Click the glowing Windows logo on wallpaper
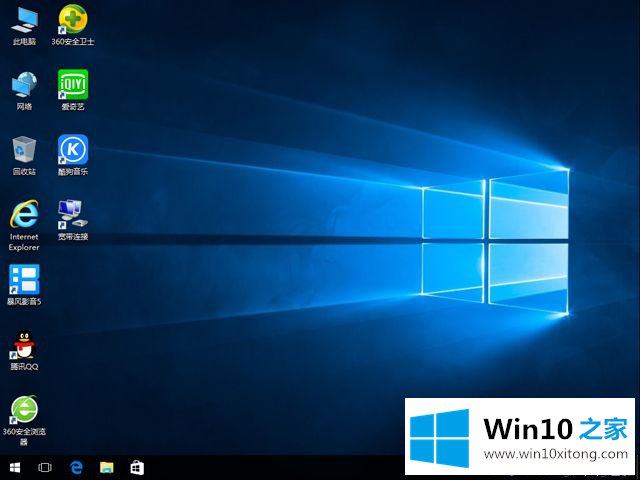 pos(495,238)
